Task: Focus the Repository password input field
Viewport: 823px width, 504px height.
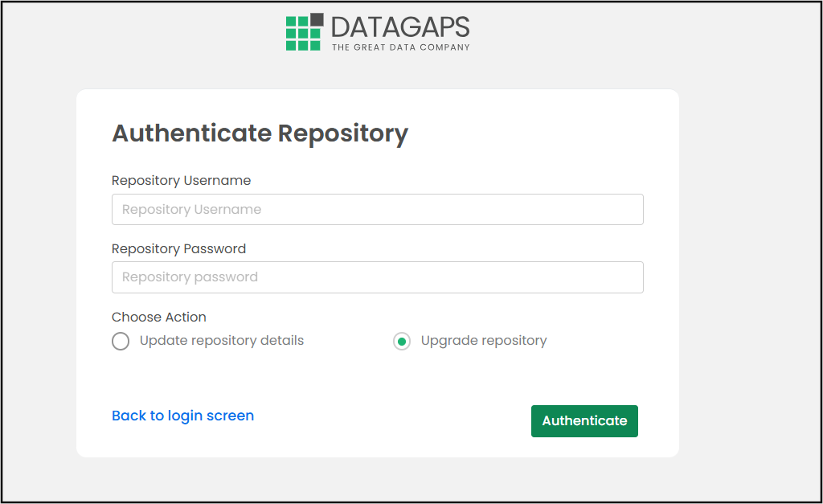Action: point(378,277)
